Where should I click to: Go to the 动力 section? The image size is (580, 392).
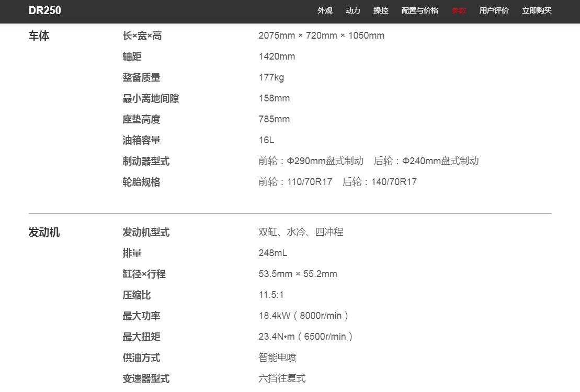tap(352, 11)
